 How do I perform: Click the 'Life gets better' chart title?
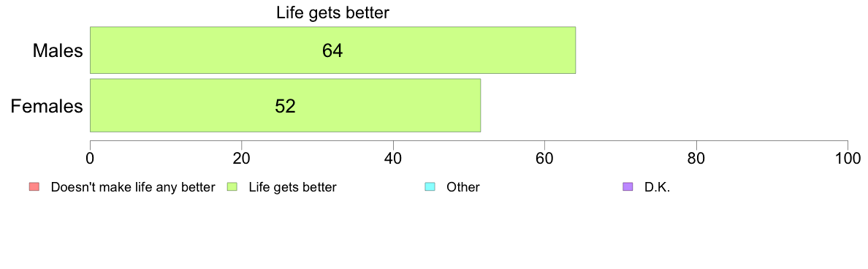coord(332,13)
